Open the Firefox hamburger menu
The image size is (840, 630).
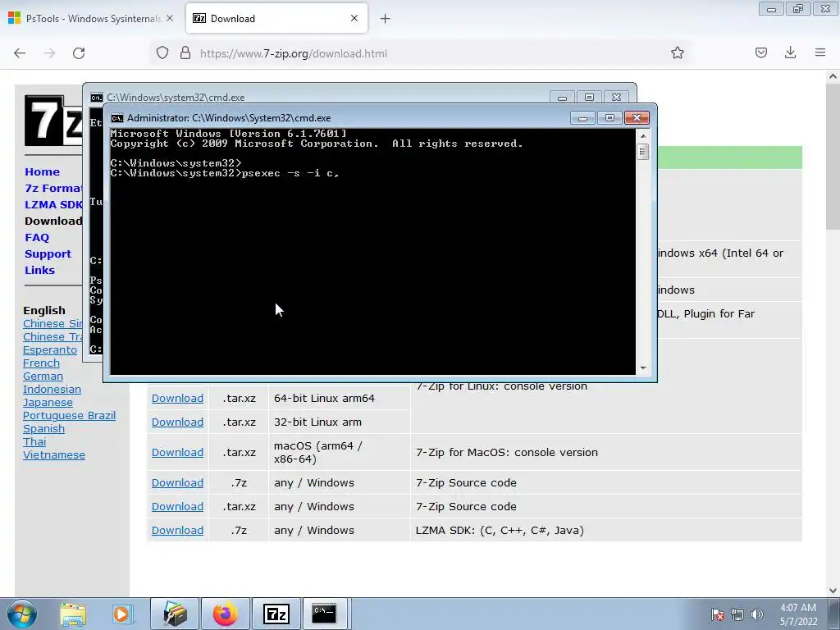[x=820, y=52]
